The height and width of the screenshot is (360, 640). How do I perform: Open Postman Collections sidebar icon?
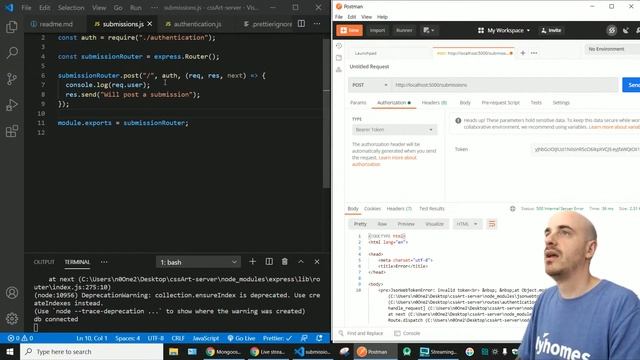tap(339, 58)
